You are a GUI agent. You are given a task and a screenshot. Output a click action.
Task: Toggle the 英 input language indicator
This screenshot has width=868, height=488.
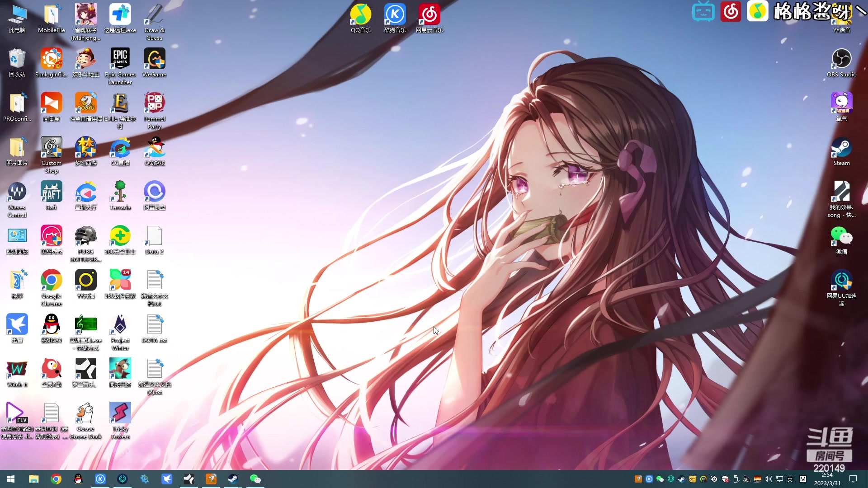790,479
